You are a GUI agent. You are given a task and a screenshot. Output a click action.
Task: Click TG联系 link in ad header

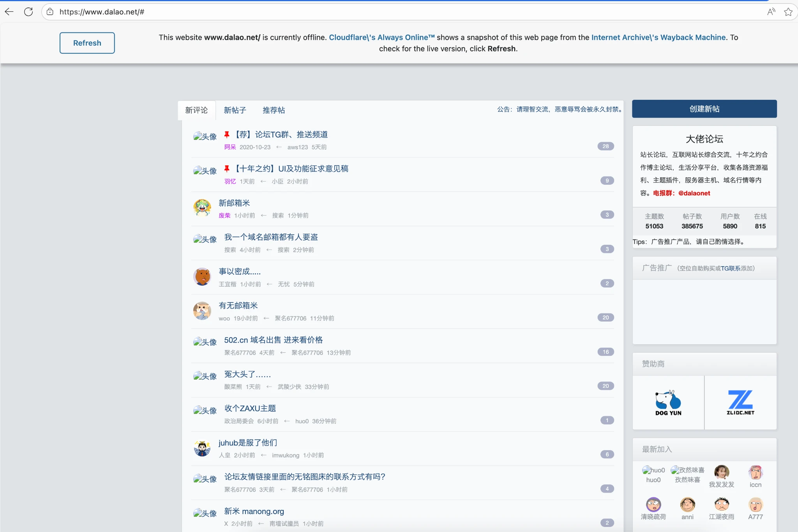(731, 268)
